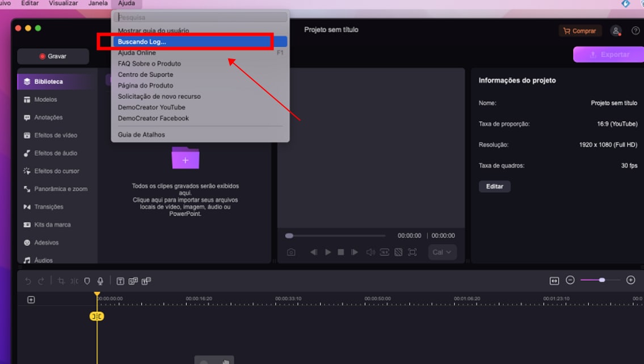Adjust the timeline zoom slider
The width and height of the screenshot is (644, 364).
click(x=601, y=280)
